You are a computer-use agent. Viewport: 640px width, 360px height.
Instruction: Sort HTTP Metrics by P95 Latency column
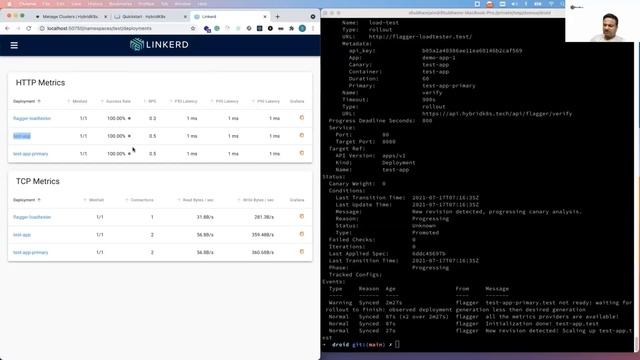pos(225,101)
